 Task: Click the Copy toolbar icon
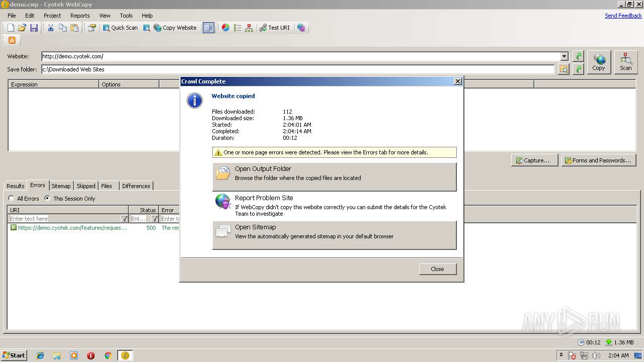[x=63, y=28]
